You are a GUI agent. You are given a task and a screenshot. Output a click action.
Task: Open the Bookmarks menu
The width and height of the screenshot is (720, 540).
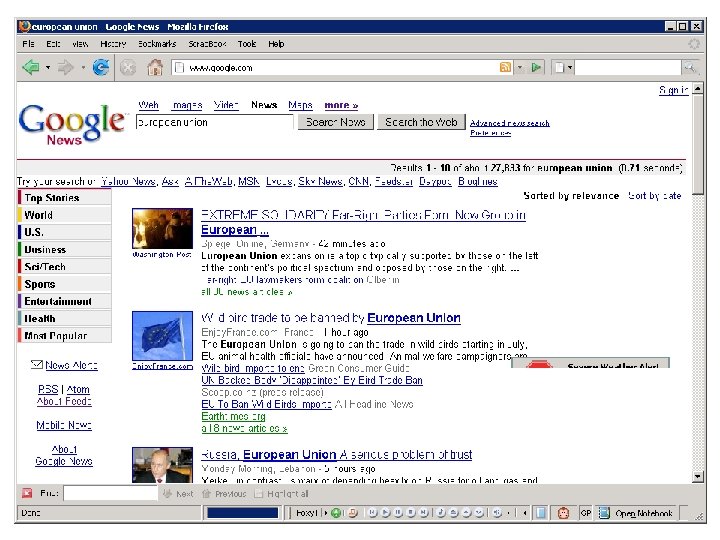click(157, 44)
